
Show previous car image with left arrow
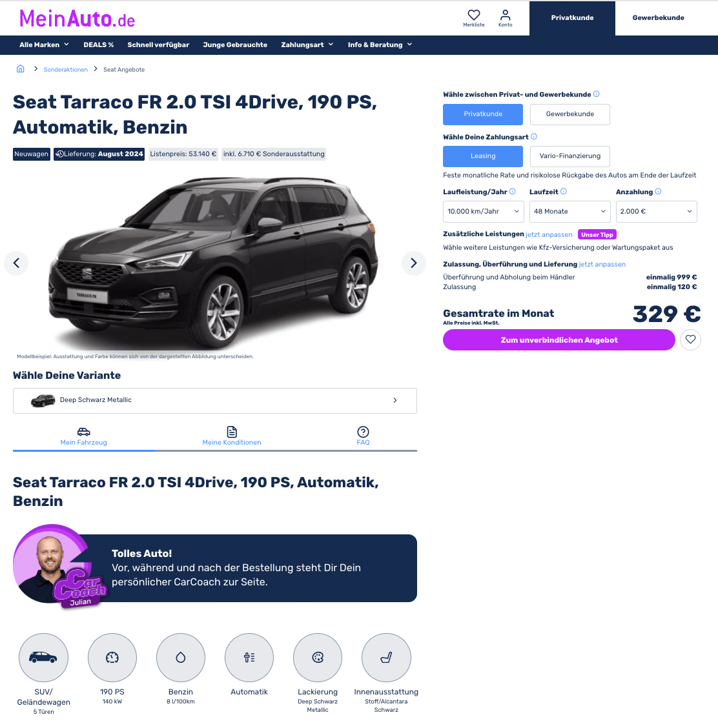pyautogui.click(x=16, y=263)
